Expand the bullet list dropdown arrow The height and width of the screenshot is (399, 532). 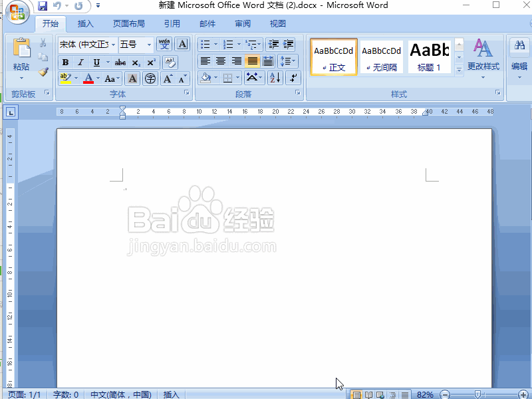215,43
